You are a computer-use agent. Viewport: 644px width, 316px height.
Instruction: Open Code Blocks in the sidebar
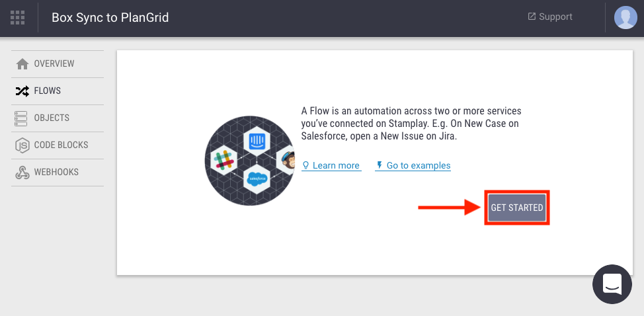pos(58,145)
